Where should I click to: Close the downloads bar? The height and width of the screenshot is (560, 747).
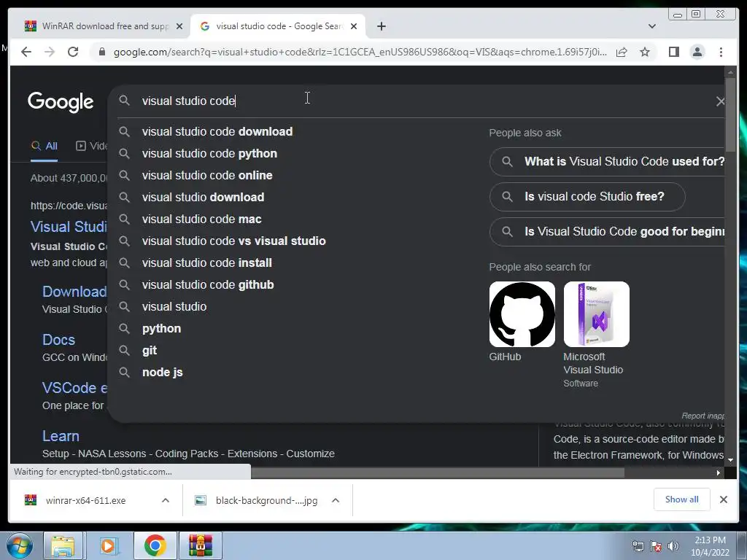(723, 499)
